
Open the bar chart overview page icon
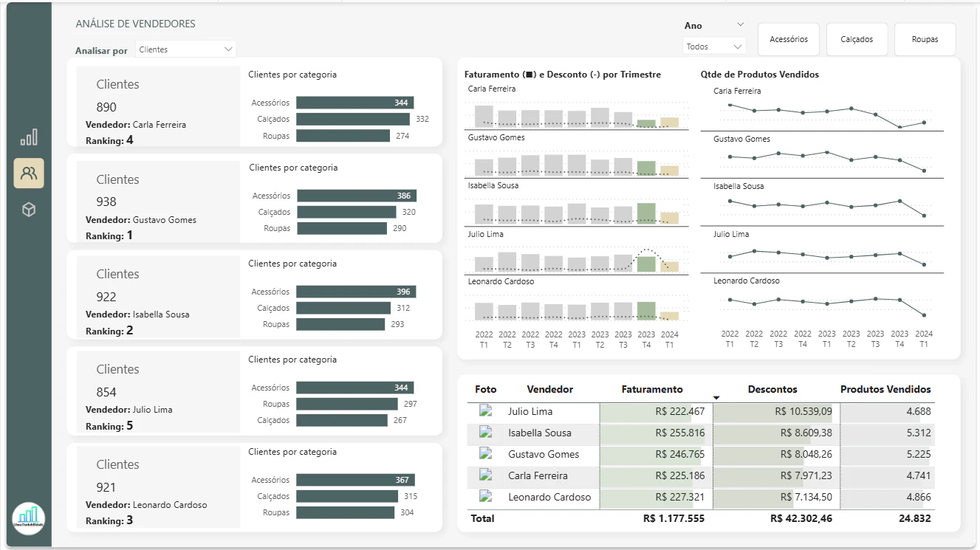(x=29, y=137)
